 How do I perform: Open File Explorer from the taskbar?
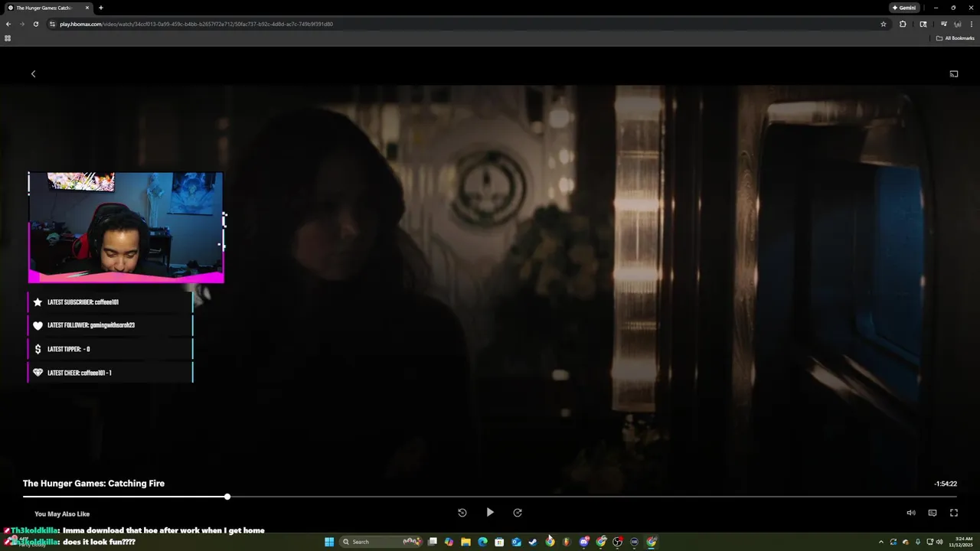[x=465, y=542]
